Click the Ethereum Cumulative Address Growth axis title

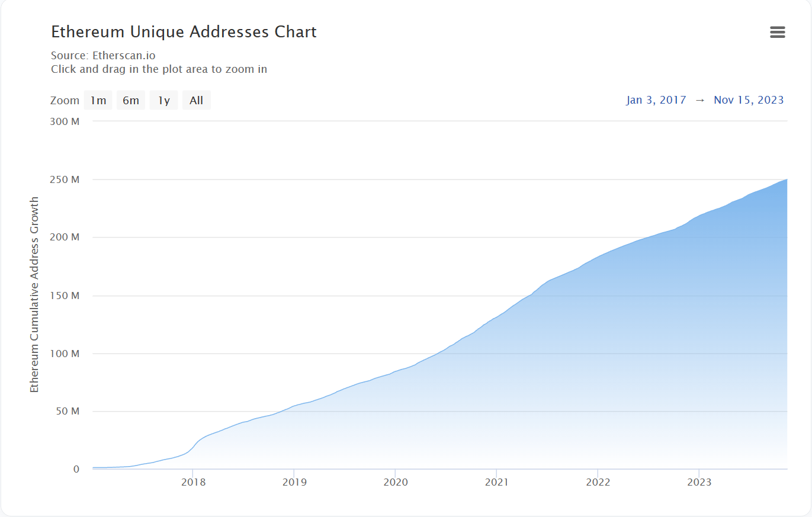point(34,294)
